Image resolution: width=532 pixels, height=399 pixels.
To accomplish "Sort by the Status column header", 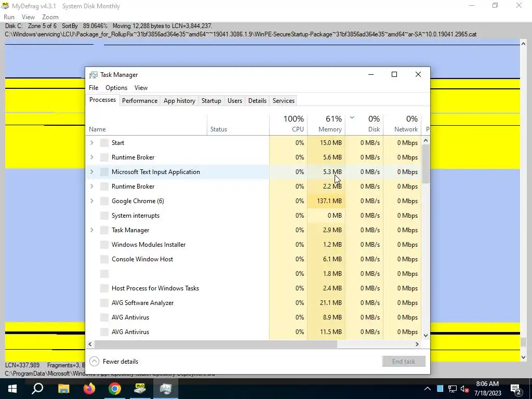I will coord(238,125).
